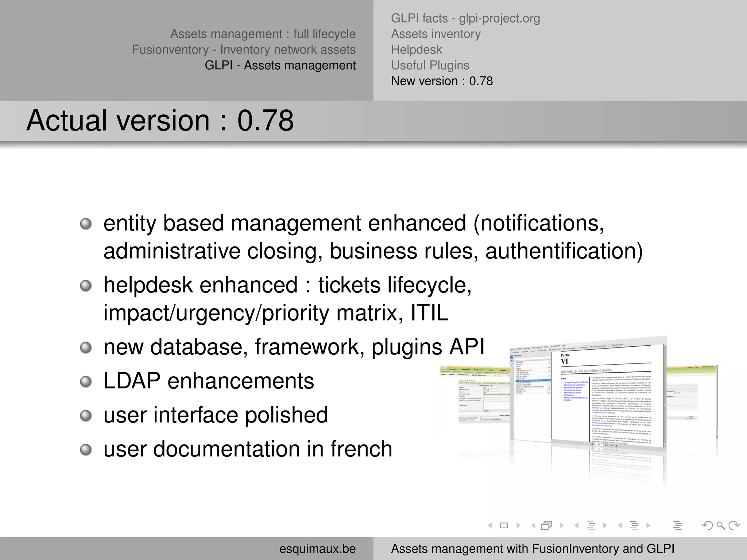Click the go forward clockwise arrow icon
Image resolution: width=747 pixels, height=560 pixels.
[x=734, y=525]
